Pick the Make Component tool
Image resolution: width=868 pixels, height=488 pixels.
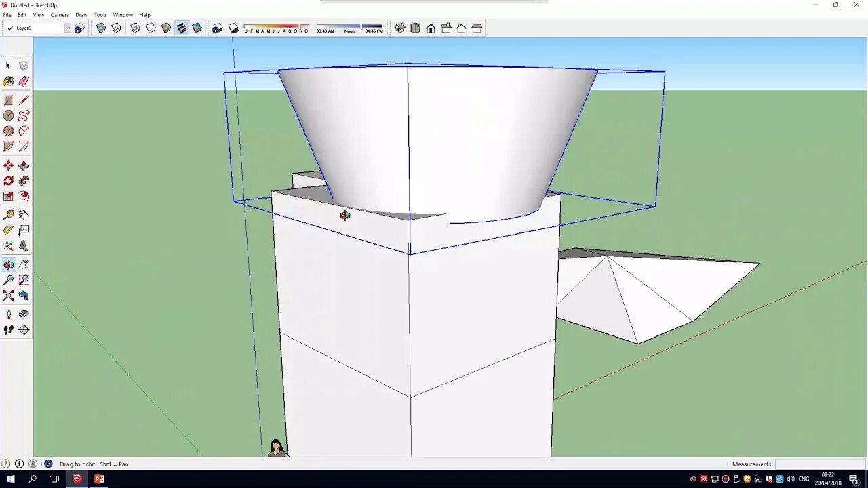24,66
